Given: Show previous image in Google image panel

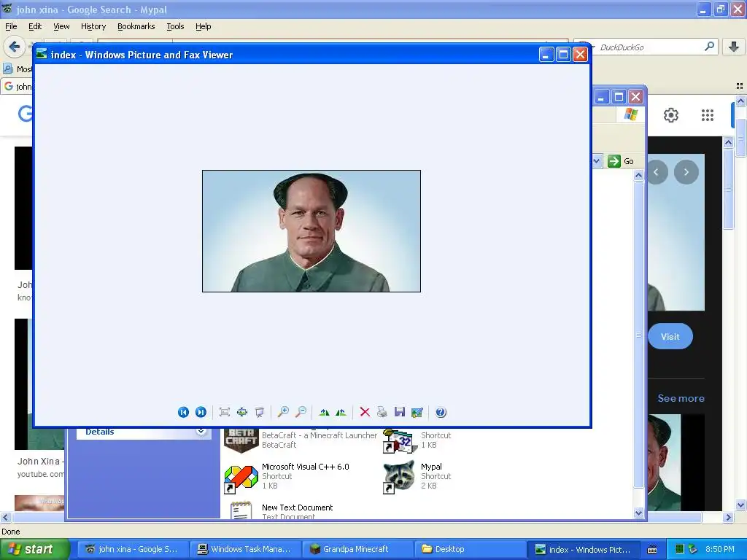Looking at the screenshot, I should click(x=657, y=172).
